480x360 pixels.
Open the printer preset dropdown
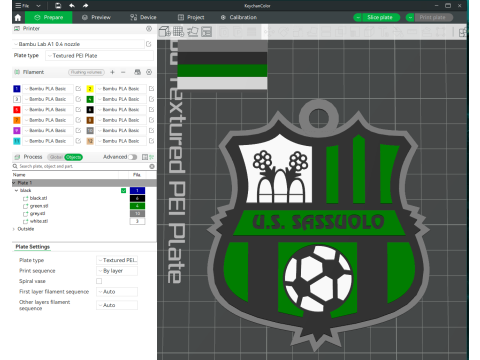[x=79, y=44]
